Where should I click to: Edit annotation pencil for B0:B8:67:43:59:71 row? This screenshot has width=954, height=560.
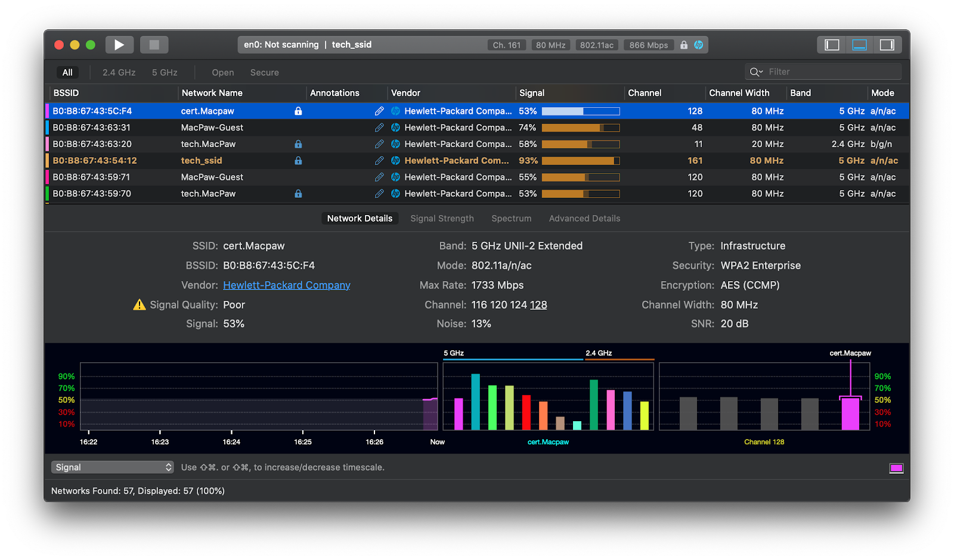379,177
